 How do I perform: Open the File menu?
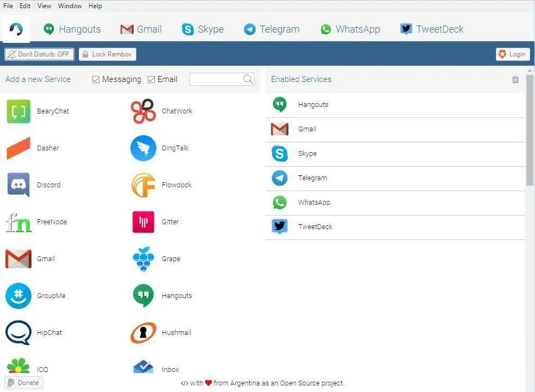point(8,6)
